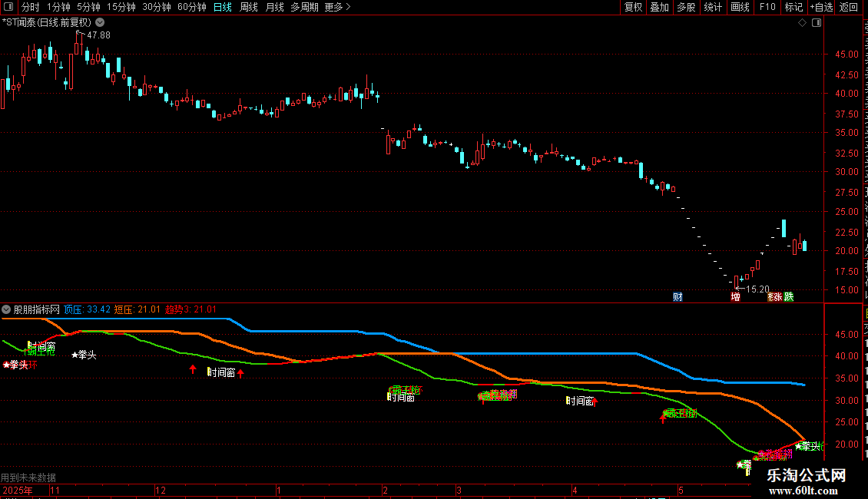Select the 日线 daily period
The image size is (868, 499).
(x=223, y=7)
